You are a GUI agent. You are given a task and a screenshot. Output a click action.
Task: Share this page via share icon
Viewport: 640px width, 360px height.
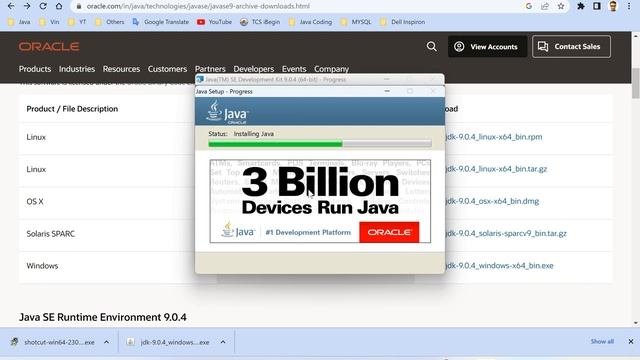point(545,6)
